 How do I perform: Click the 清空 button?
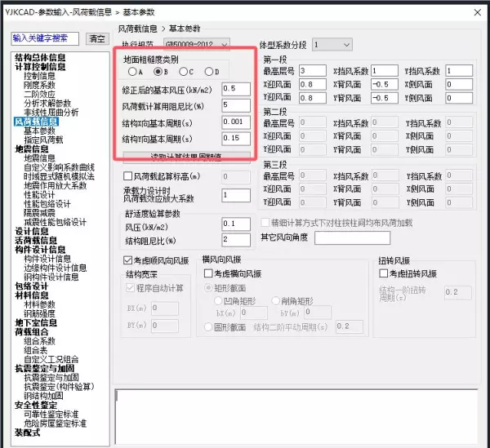(97, 38)
